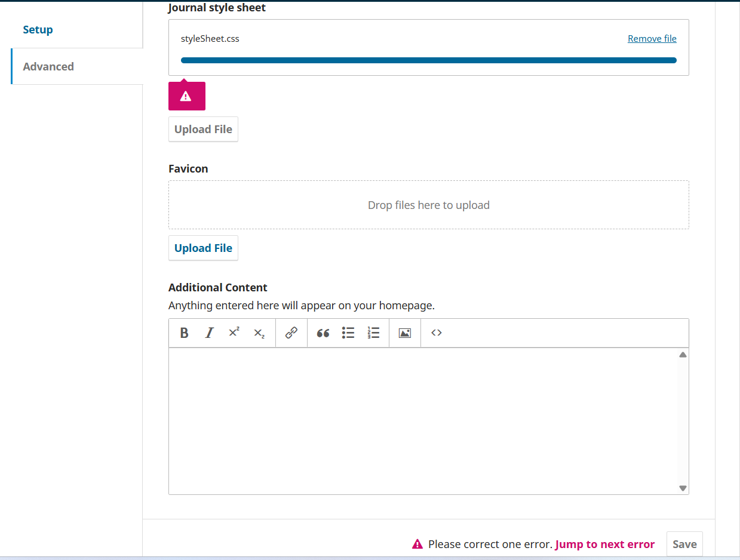The width and height of the screenshot is (740, 560).
Task: Open the source code view
Action: pyautogui.click(x=437, y=333)
